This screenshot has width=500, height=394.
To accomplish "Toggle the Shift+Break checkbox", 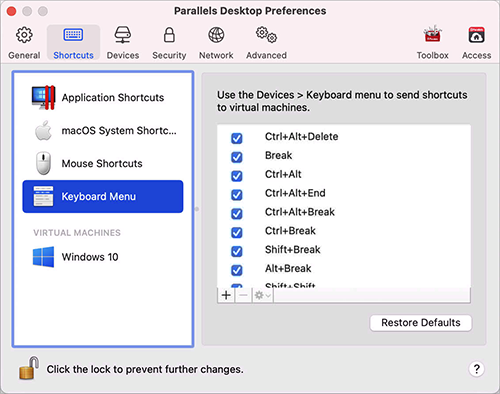I will click(237, 251).
